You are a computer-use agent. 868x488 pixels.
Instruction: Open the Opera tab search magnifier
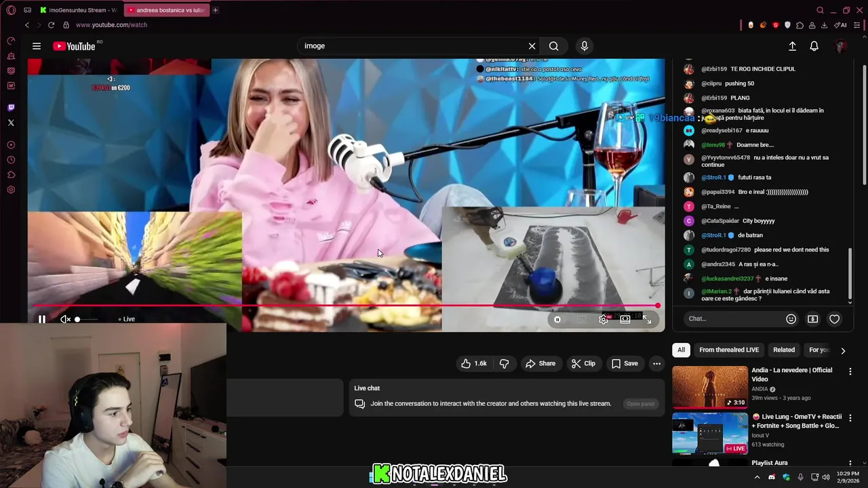pos(820,10)
